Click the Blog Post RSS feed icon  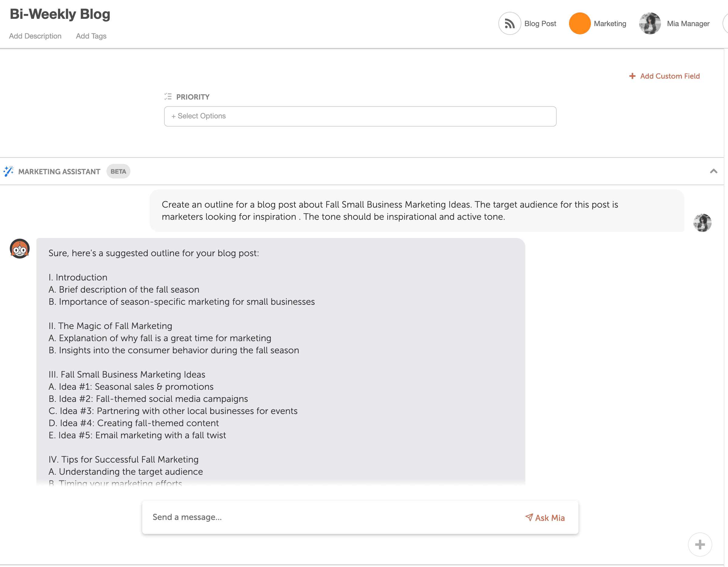(510, 23)
